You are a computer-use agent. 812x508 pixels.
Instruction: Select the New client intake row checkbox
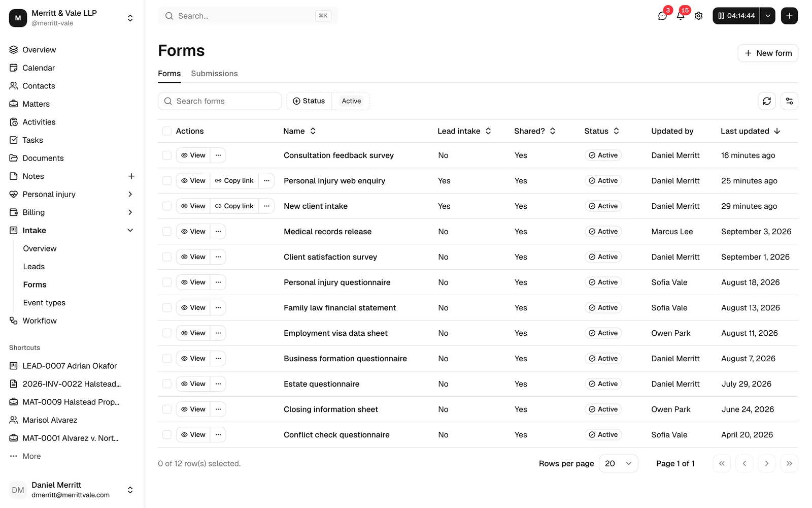tap(166, 206)
